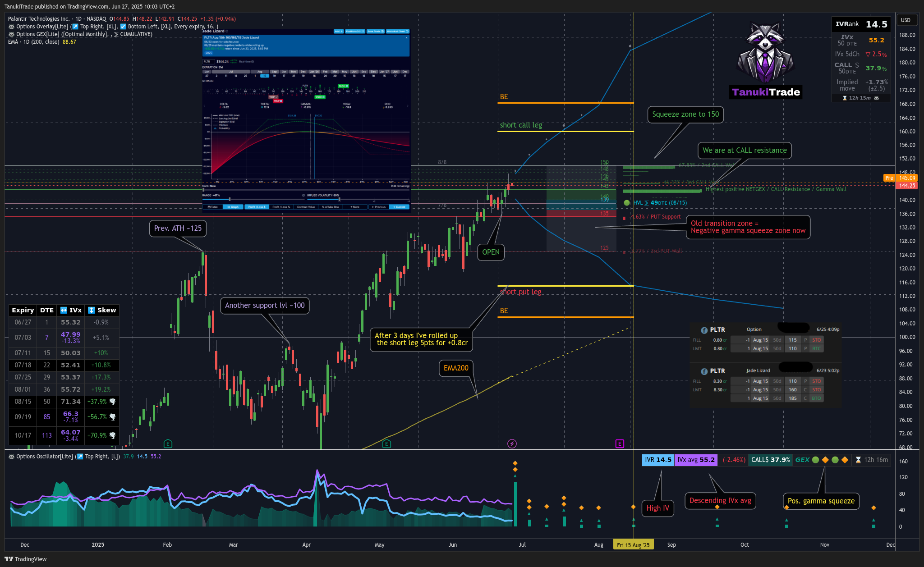Screen dimensions: 924x567
Task: Click the 144.25 red price label
Action: tap(907, 186)
